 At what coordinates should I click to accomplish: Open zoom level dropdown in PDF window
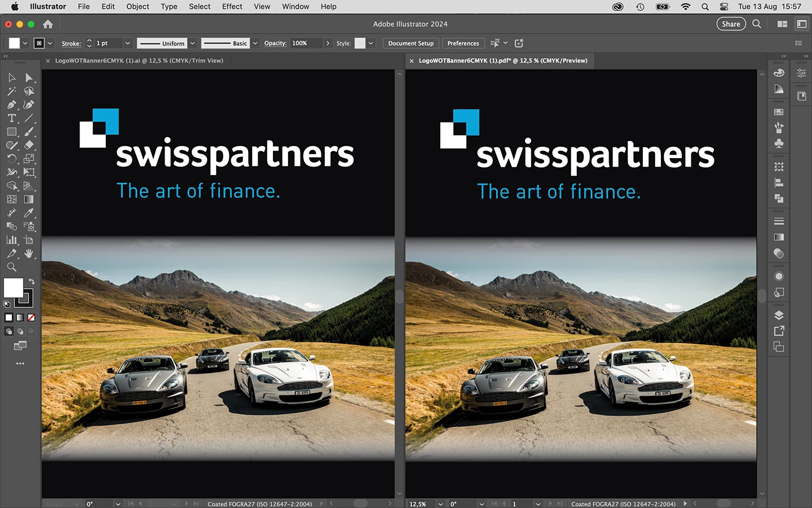click(440, 504)
